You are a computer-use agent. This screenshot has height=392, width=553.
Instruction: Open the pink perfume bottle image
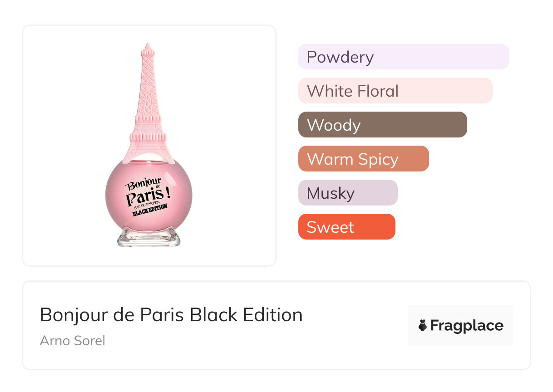tap(149, 145)
